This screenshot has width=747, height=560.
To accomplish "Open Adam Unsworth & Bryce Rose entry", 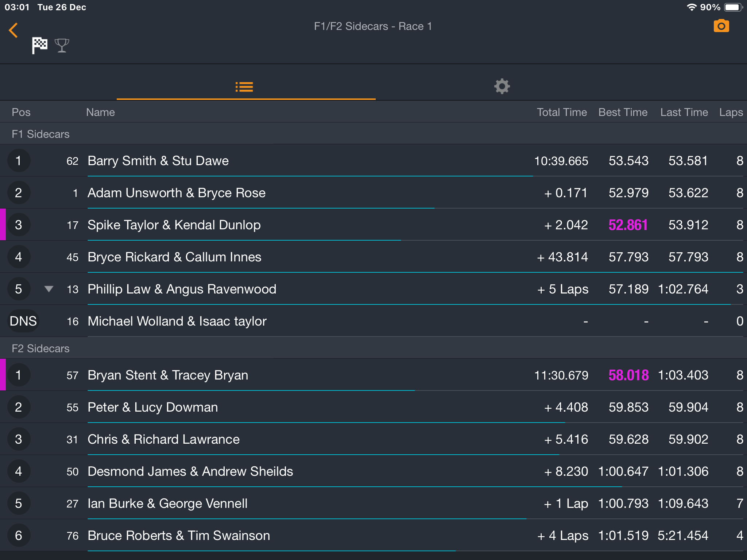I will [x=373, y=193].
